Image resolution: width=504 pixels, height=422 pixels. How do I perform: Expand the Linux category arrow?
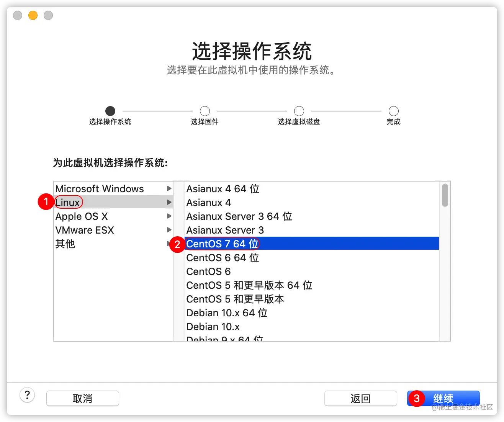(169, 202)
